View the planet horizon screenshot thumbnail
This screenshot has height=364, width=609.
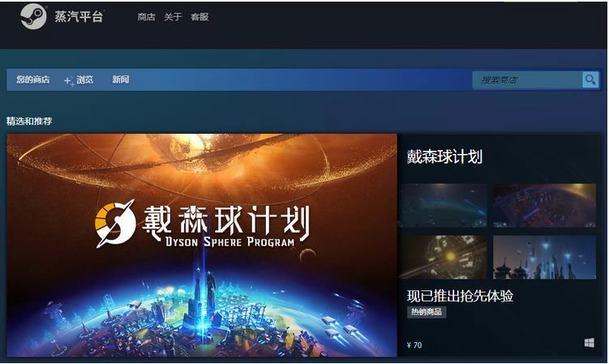point(443,205)
